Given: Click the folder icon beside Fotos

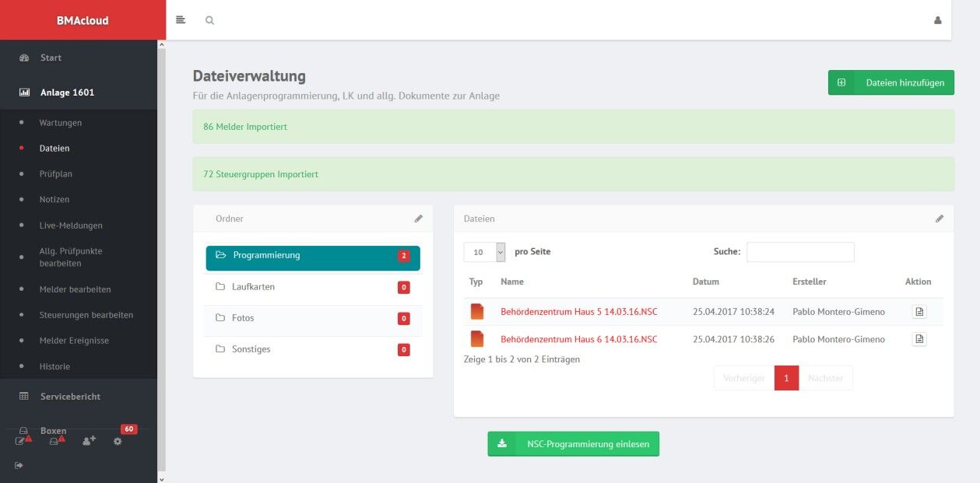Looking at the screenshot, I should coord(220,318).
